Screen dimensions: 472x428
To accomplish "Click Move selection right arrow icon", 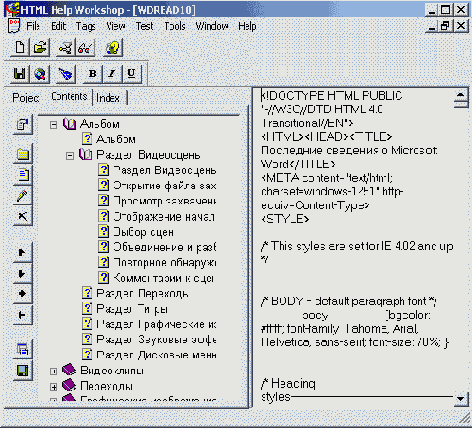I will [x=23, y=294].
